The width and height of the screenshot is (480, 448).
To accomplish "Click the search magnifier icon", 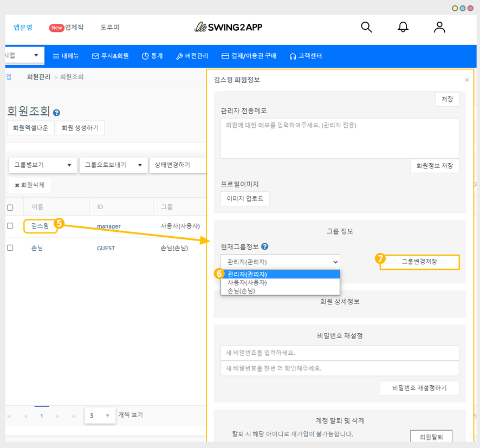I will [366, 27].
